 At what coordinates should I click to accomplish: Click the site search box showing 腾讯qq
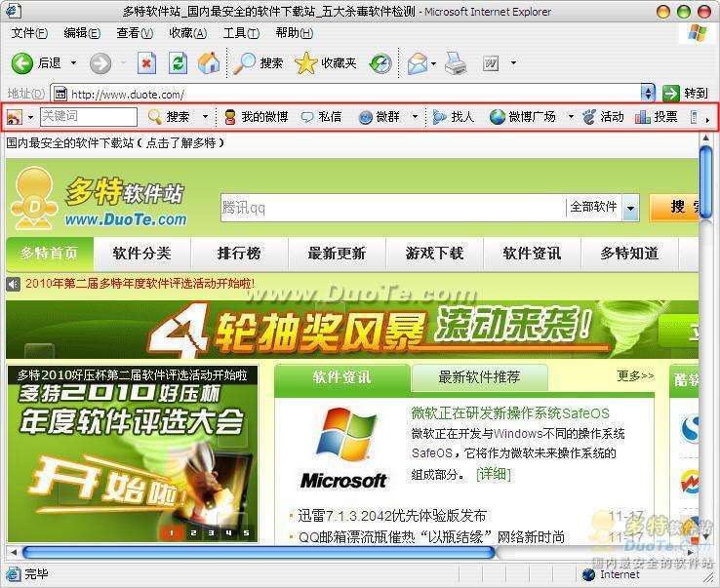pos(393,208)
